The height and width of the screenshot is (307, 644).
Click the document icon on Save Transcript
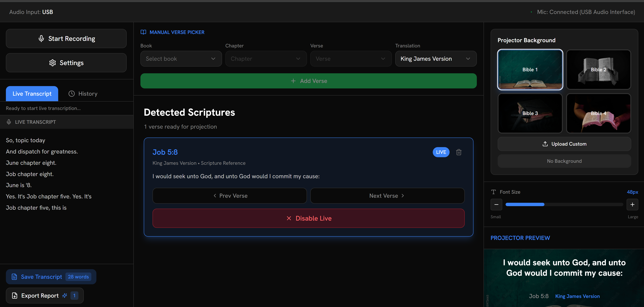tap(14, 277)
